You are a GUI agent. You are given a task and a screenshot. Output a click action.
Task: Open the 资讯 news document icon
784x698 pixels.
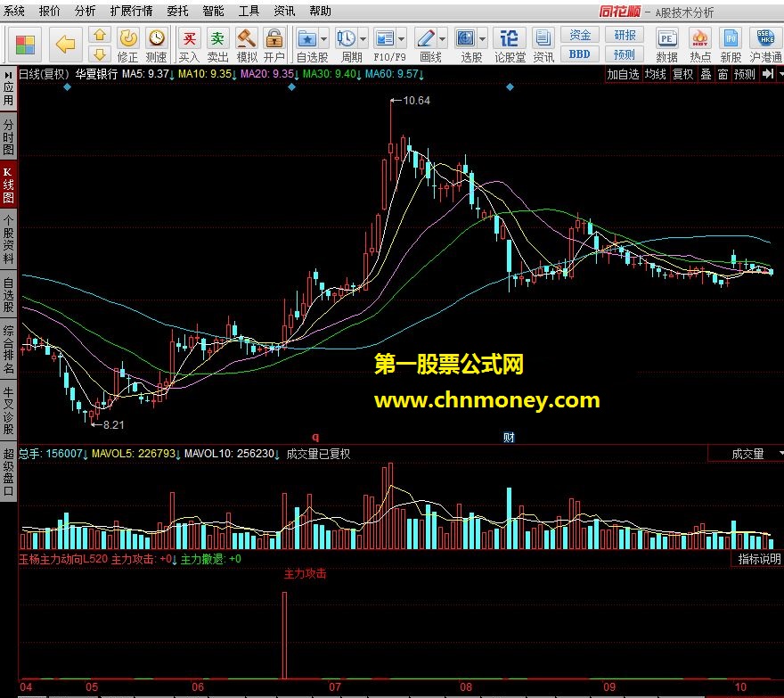[543, 38]
